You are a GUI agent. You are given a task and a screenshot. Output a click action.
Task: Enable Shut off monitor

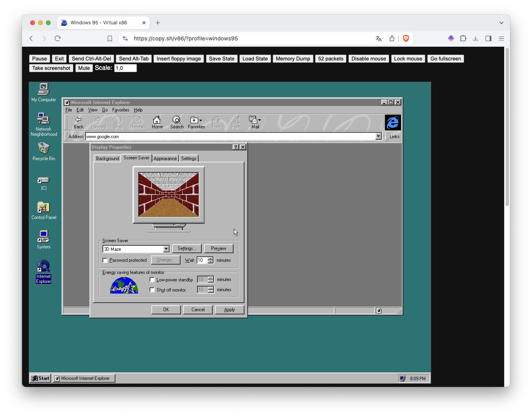pos(152,290)
